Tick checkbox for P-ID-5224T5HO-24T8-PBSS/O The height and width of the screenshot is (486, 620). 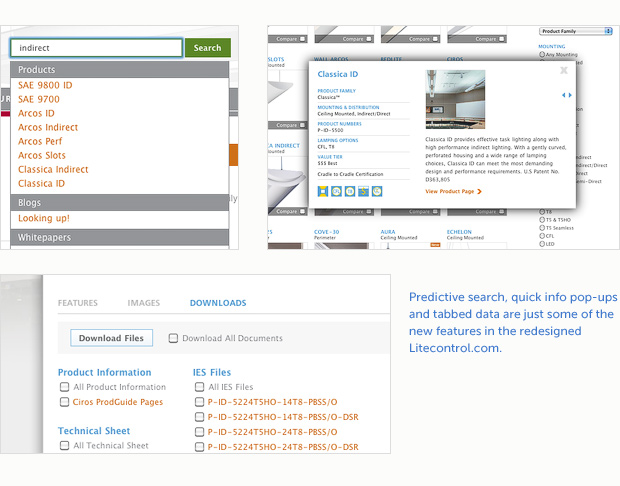(199, 432)
